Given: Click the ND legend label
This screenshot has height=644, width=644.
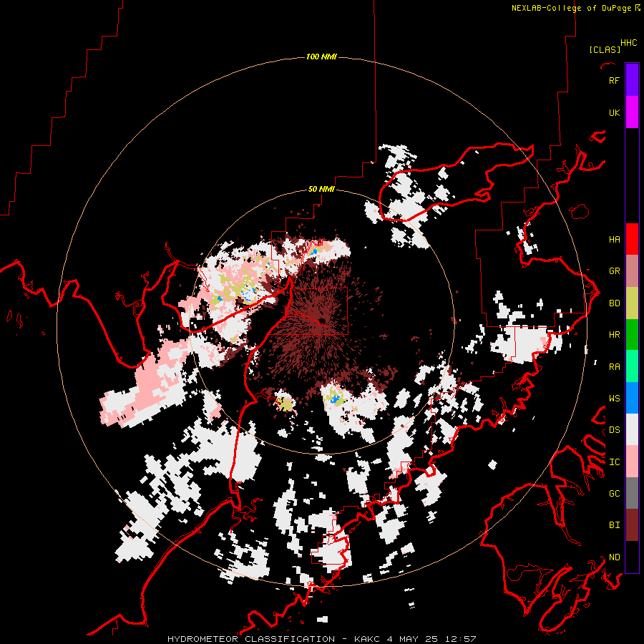Looking at the screenshot, I should [x=614, y=557].
